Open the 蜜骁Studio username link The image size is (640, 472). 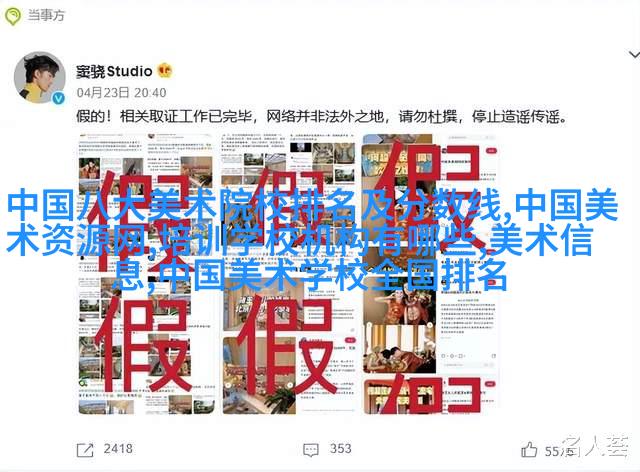114,71
